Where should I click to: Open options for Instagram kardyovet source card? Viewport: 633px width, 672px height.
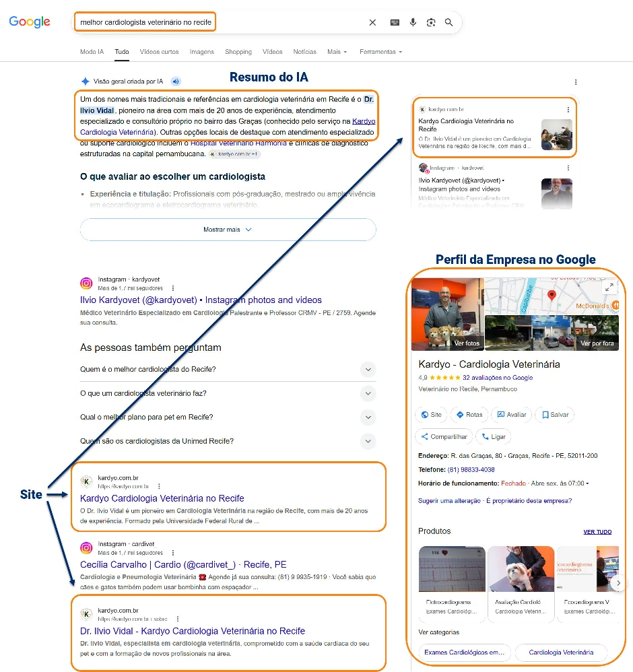click(568, 168)
